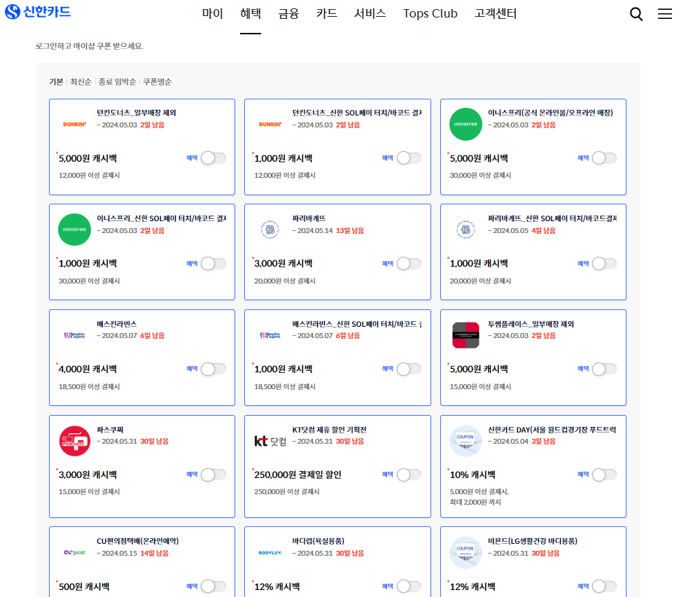Screen dimensions: 700x597
Task: Open the Tops Club menu
Action: [x=430, y=14]
